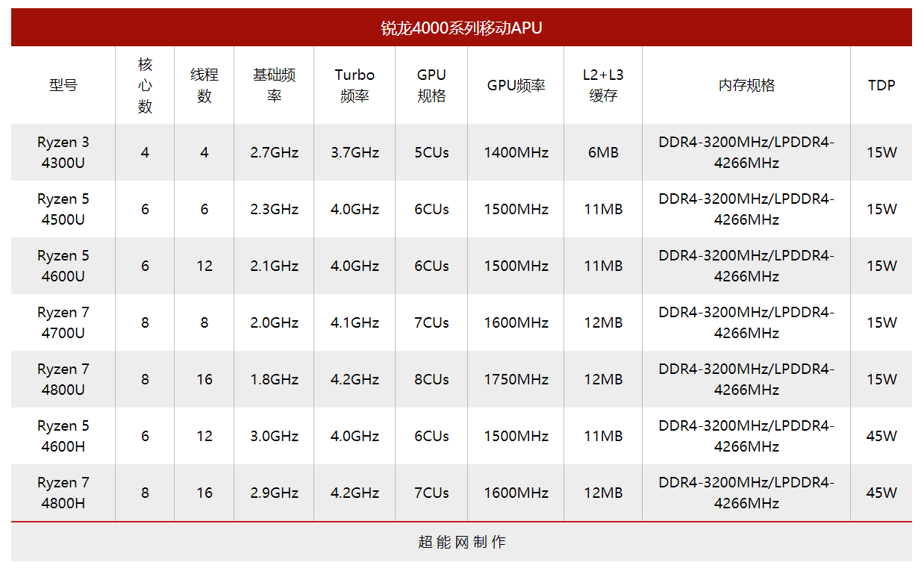Click core count 8 in the 4700U row

145,322
